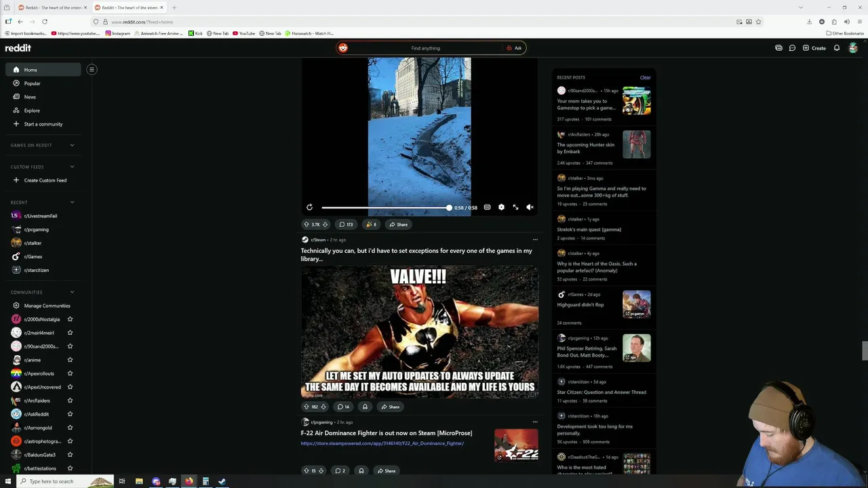
Task: Open the F-22 post thumbnail image
Action: (516, 445)
